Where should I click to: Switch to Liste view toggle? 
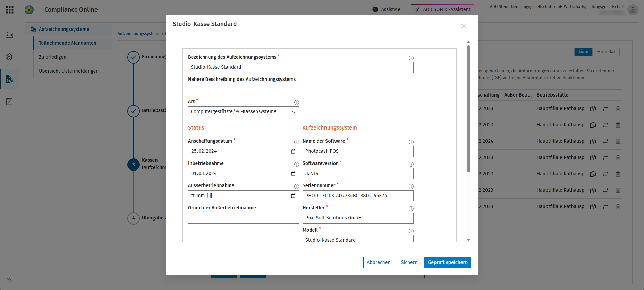click(583, 52)
